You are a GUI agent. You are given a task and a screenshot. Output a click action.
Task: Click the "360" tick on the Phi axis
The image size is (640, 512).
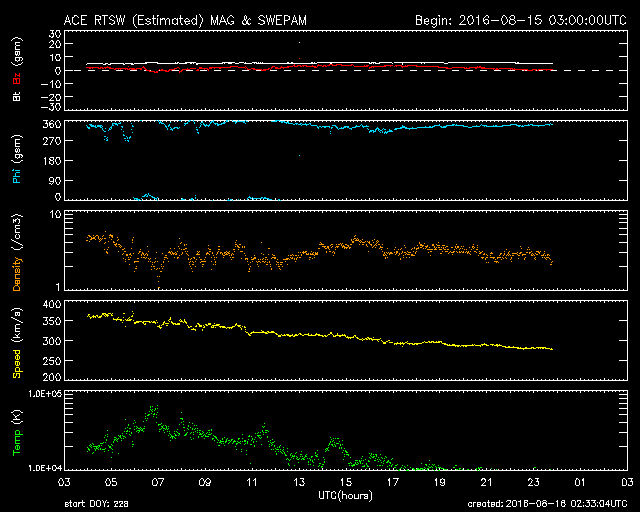[x=52, y=125]
